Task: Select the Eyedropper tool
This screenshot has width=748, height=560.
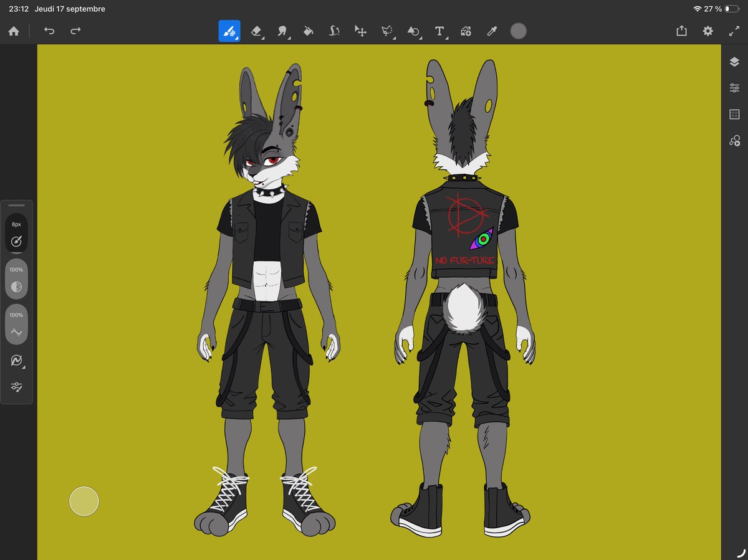Action: [491, 31]
